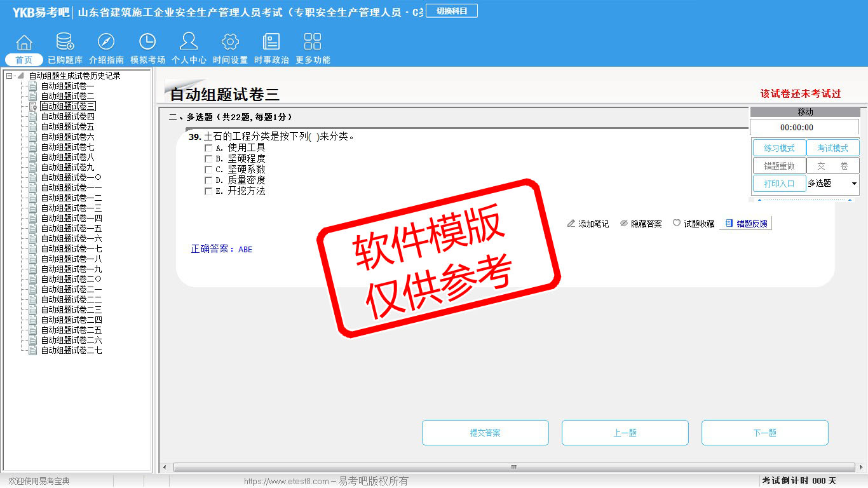The height and width of the screenshot is (488, 868).
Task: Click the document icon beside 自动组题试卷五
Action: pyautogui.click(x=33, y=126)
